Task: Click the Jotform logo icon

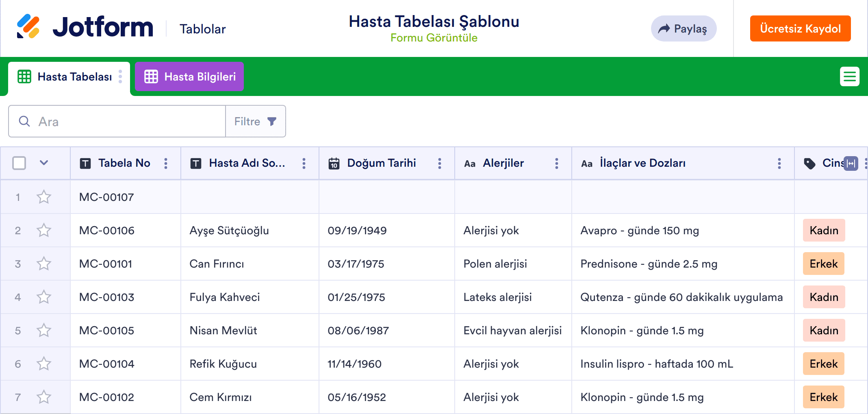Action: pyautogui.click(x=28, y=27)
